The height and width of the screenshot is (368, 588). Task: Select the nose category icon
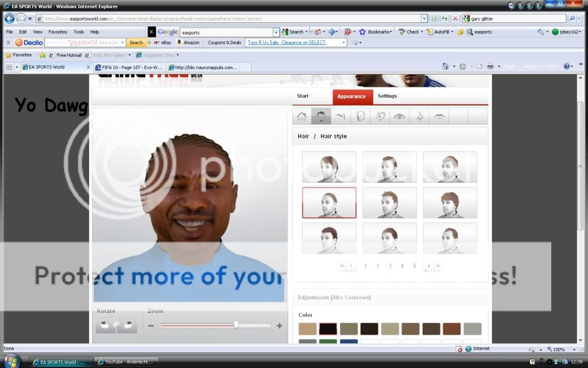pyautogui.click(x=419, y=117)
